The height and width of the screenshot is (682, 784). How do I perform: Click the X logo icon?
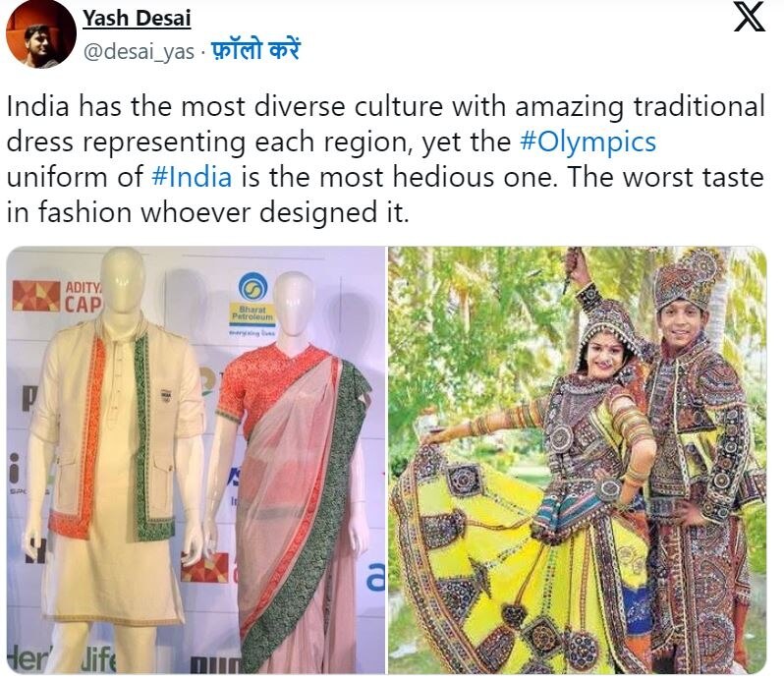(749, 17)
